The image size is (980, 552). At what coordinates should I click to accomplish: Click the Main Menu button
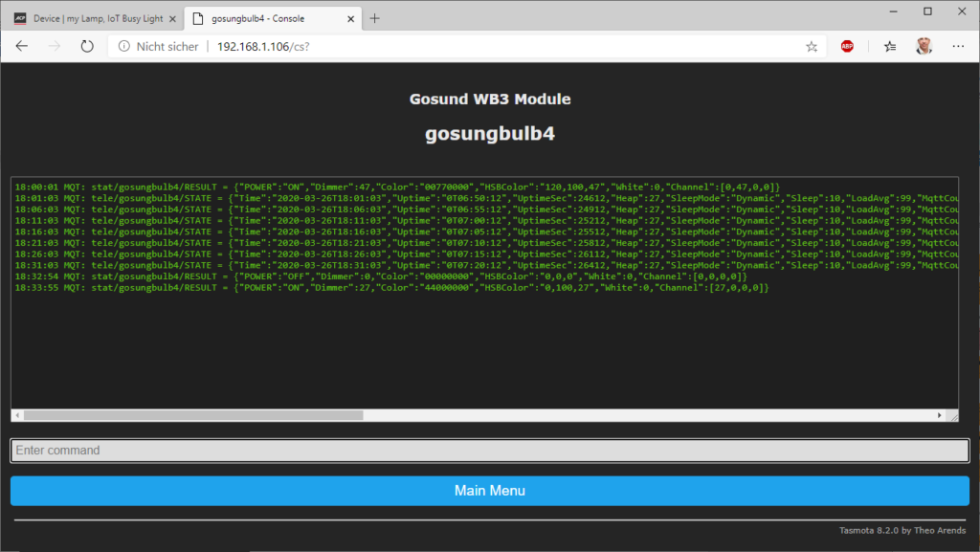click(x=490, y=491)
